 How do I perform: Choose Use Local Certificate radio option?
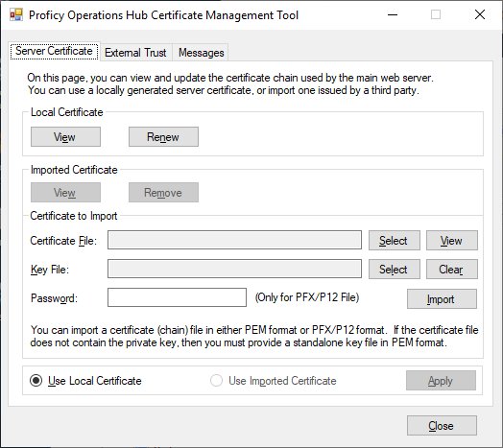pos(85,381)
